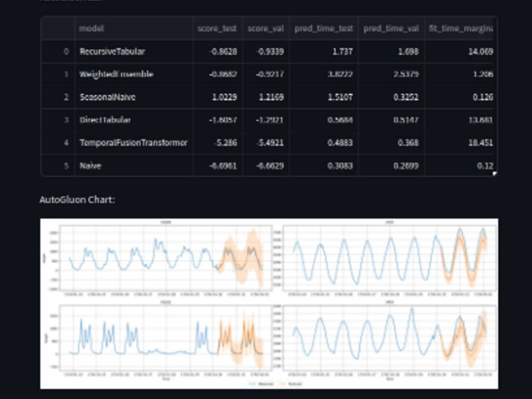
Task: Click SeasonalNaive score_val value 1.2169
Action: tap(265, 97)
